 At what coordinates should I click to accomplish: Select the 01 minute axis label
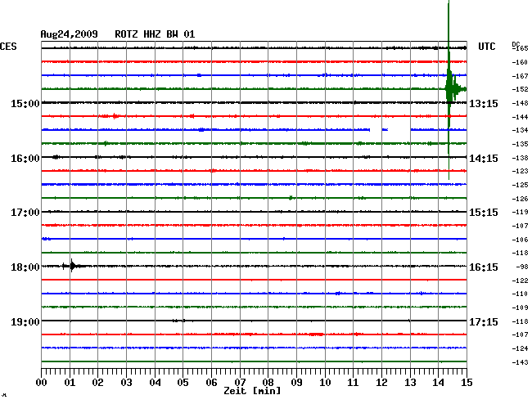tap(70, 383)
